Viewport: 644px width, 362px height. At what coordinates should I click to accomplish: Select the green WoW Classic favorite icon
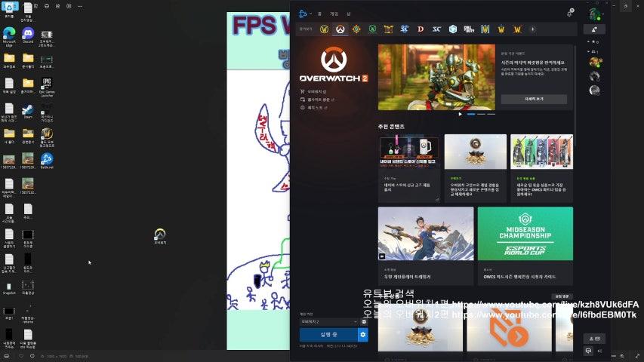pos(372,29)
